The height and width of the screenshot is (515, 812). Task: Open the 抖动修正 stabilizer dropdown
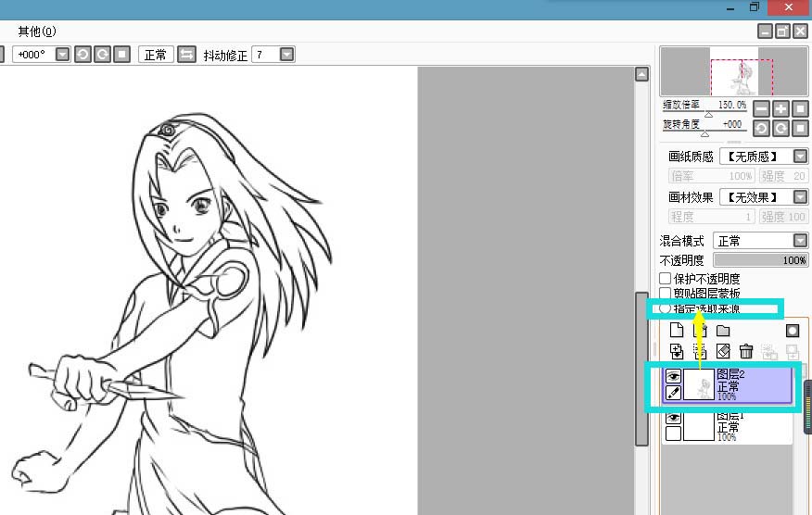(287, 55)
